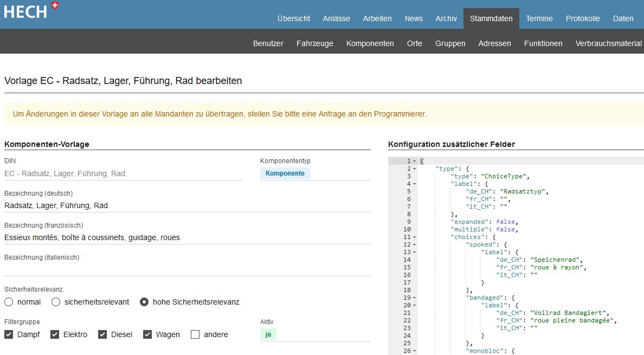The image size is (644, 355).
Task: Select the 'normal' safety relevance radio
Action: point(9,302)
